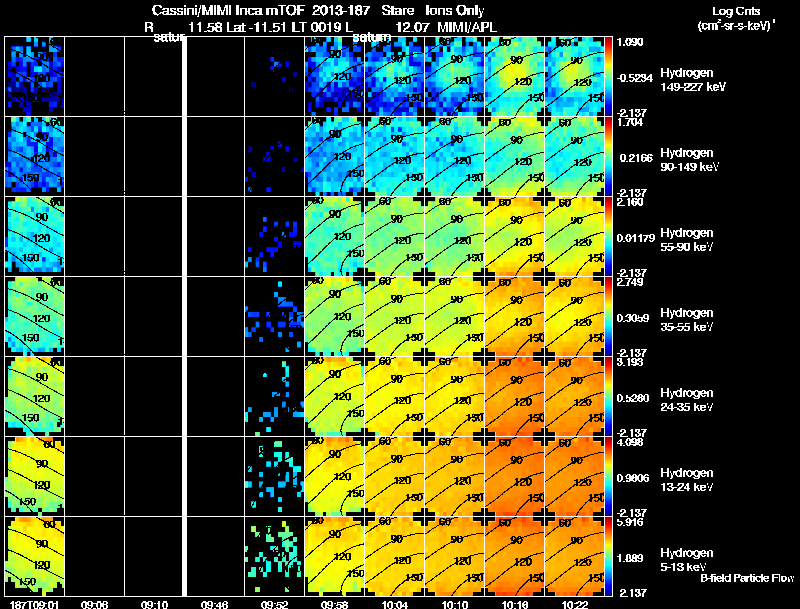800x609 pixels.
Task: Select the 55-90 keV panel at 09:58
Action: coord(334,236)
